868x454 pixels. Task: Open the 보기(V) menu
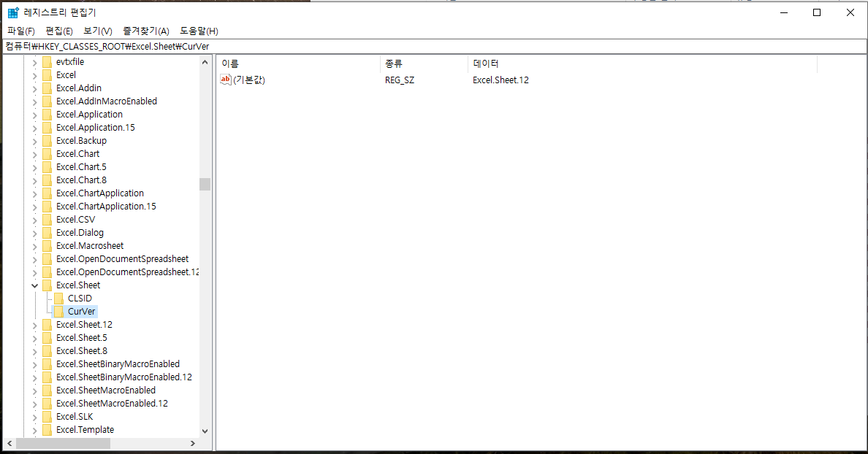click(x=97, y=31)
